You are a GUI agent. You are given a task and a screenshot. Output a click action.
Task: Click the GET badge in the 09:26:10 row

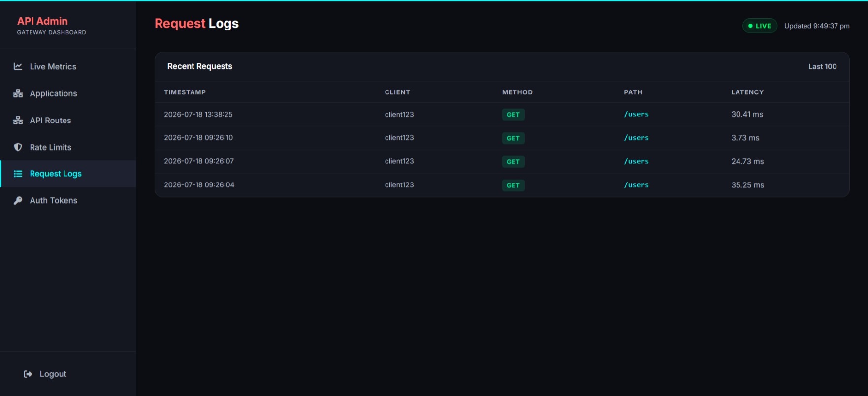[x=513, y=138]
